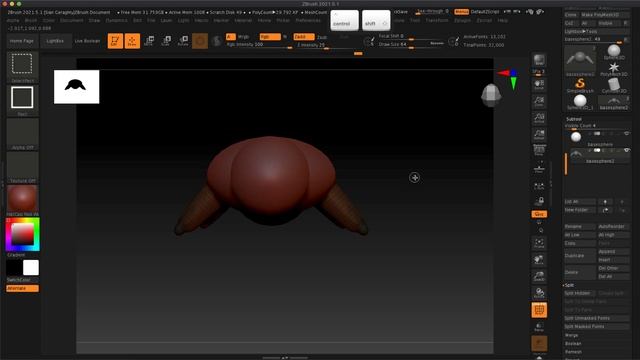
Task: Click the AAHalf icon
Action: tap(539, 135)
